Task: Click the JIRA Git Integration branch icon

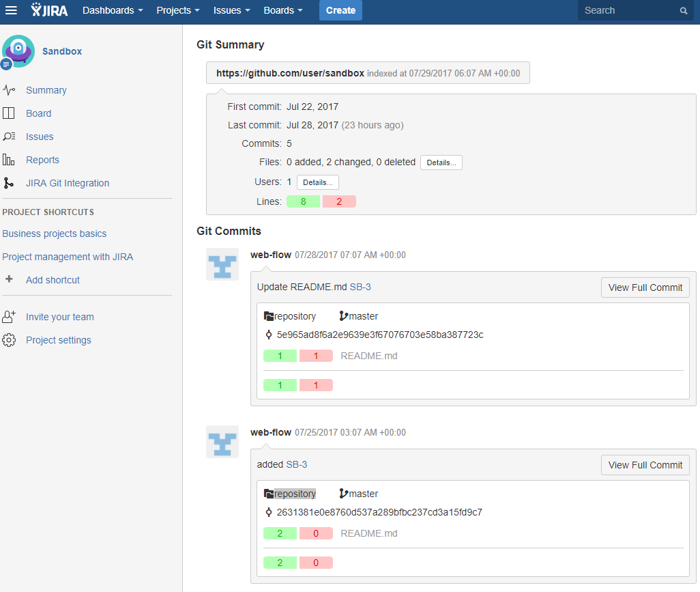Action: [8, 183]
